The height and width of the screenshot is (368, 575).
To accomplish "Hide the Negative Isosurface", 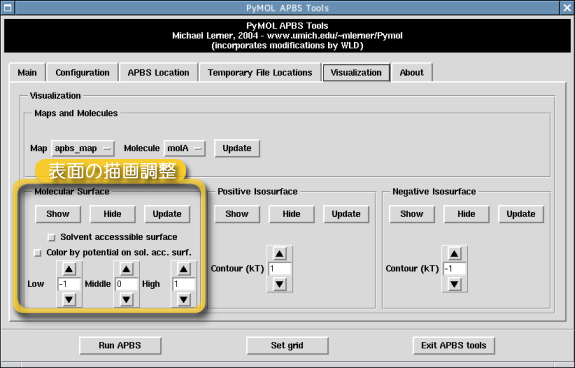I will click(x=466, y=214).
